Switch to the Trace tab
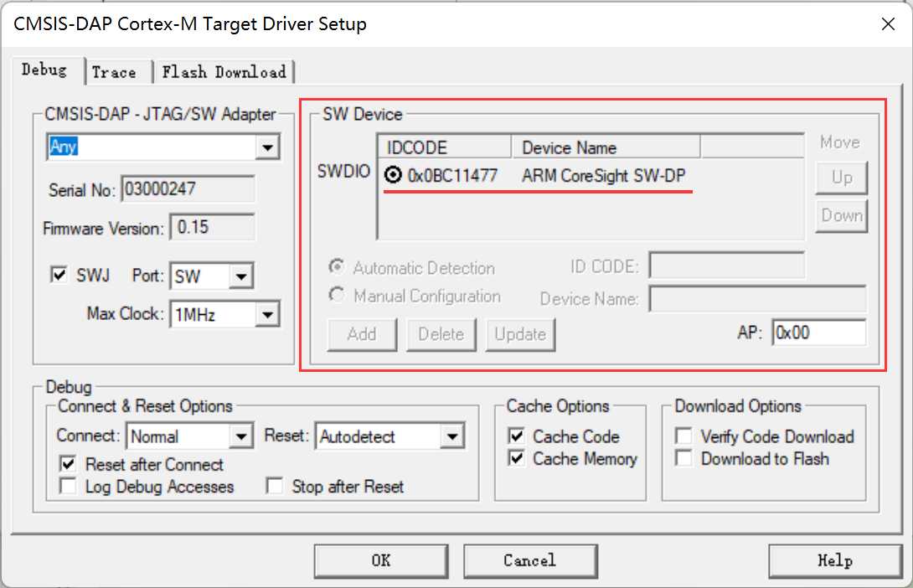The width and height of the screenshot is (913, 588). coord(114,72)
